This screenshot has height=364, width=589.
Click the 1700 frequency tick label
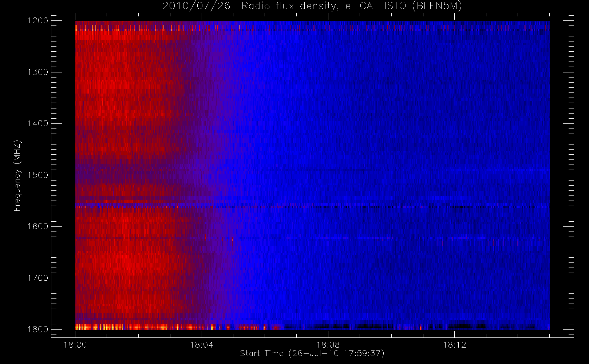pos(38,278)
